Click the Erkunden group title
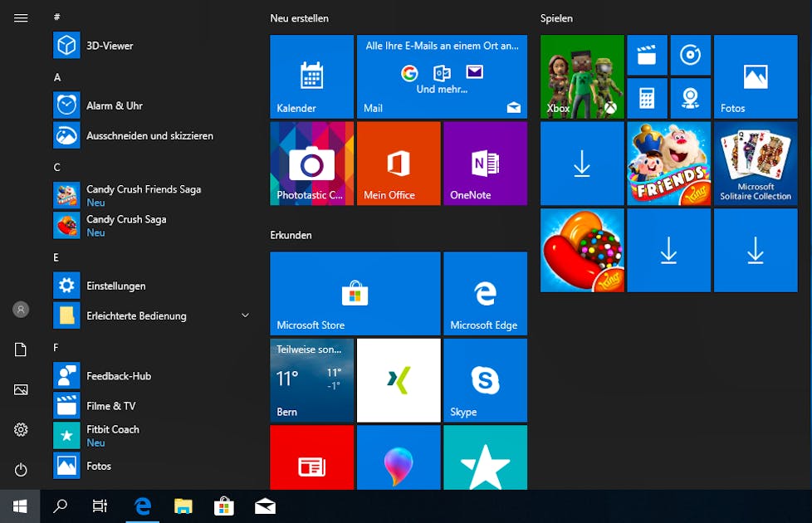Screen dimensions: 812x523 point(291,235)
